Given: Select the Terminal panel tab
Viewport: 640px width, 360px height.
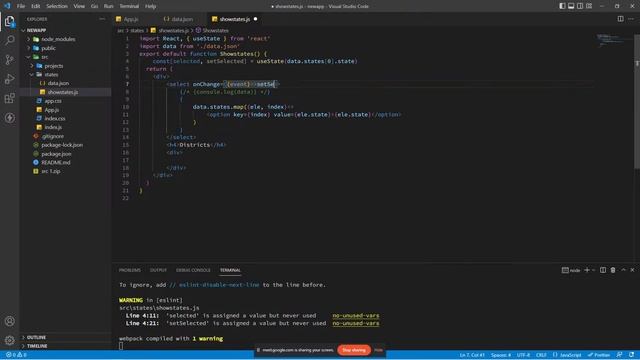Looking at the screenshot, I should 230,270.
